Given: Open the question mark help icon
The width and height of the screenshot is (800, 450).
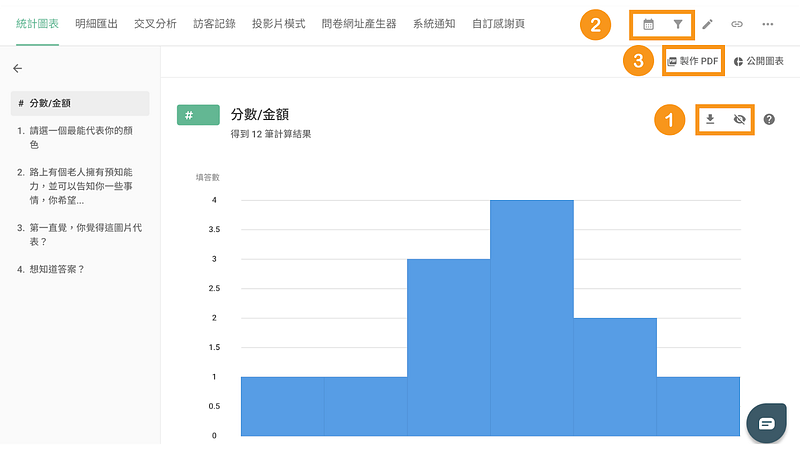Looking at the screenshot, I should 769,119.
